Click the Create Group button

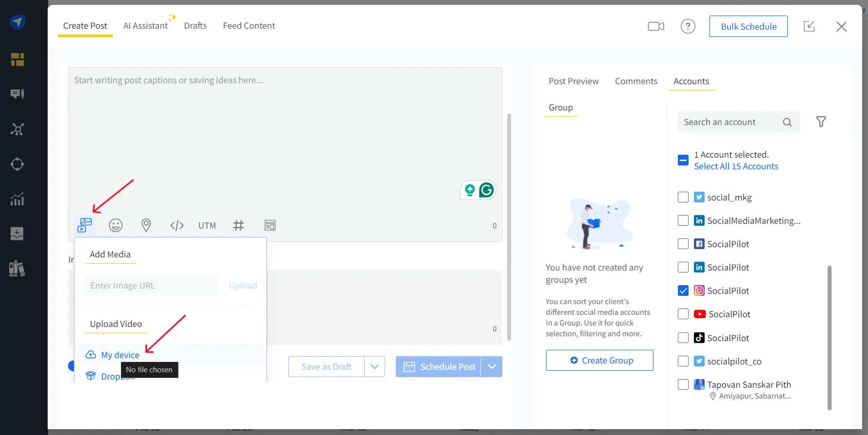(600, 361)
